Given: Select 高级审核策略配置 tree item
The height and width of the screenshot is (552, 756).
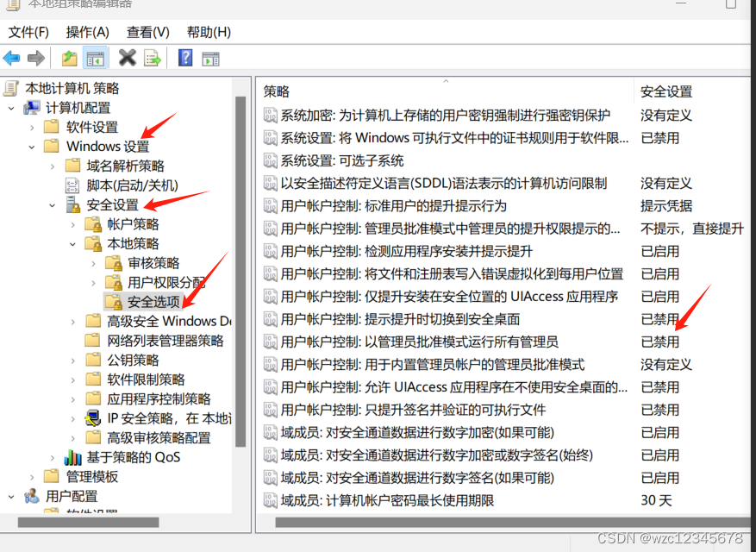Looking at the screenshot, I should pyautogui.click(x=159, y=437).
